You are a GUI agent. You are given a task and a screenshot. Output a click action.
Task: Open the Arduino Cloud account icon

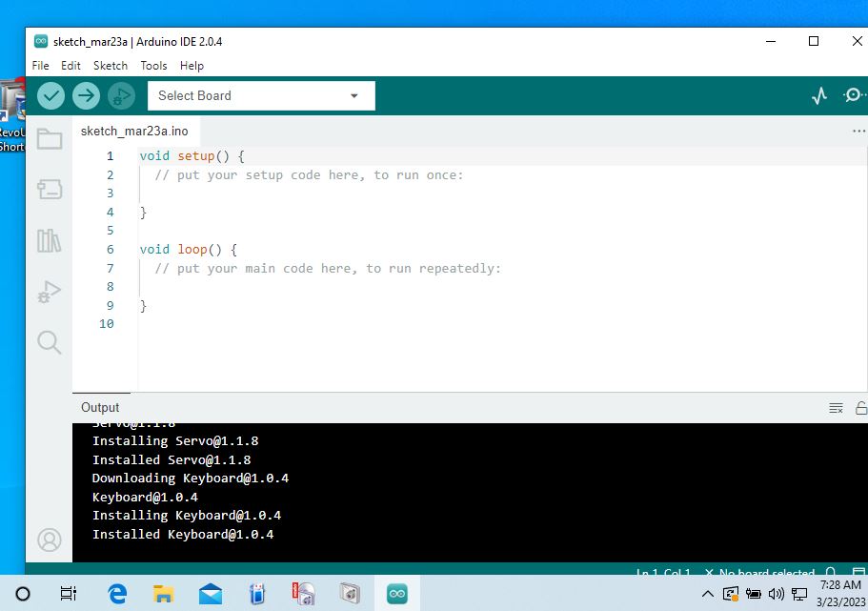(50, 540)
